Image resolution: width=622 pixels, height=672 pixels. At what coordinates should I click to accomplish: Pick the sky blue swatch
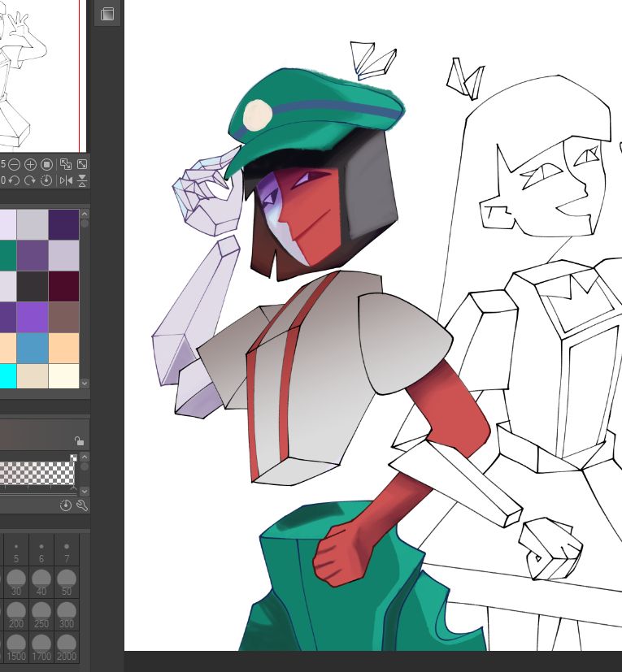coord(33,348)
